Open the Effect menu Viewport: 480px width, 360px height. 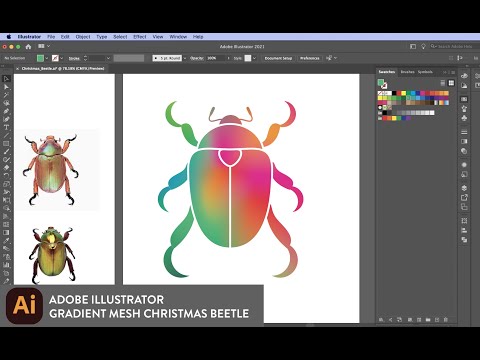[140, 37]
